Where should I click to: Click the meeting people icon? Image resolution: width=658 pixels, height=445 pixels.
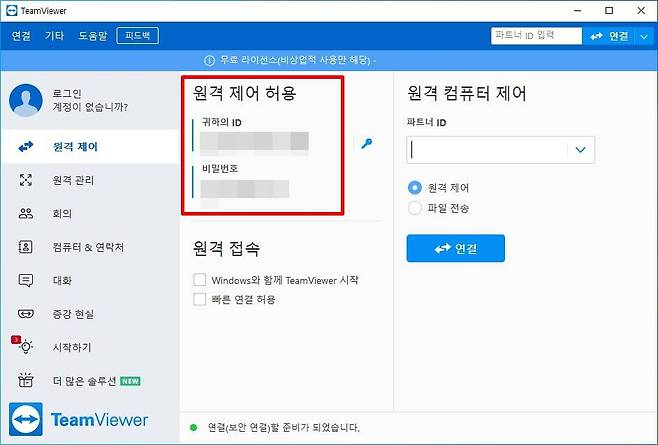point(26,213)
